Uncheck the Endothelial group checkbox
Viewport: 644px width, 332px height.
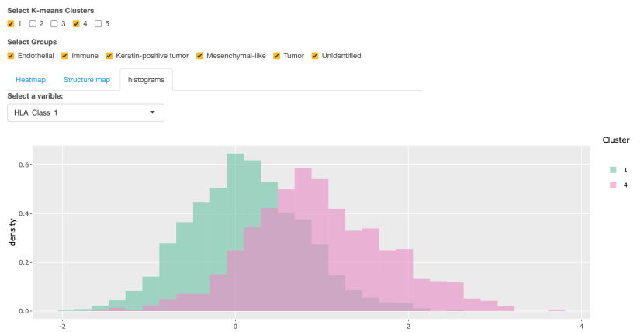point(11,55)
